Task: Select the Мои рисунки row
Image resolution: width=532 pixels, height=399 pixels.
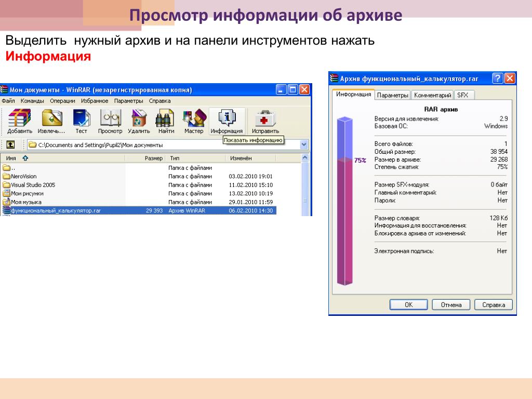Action: [138, 193]
